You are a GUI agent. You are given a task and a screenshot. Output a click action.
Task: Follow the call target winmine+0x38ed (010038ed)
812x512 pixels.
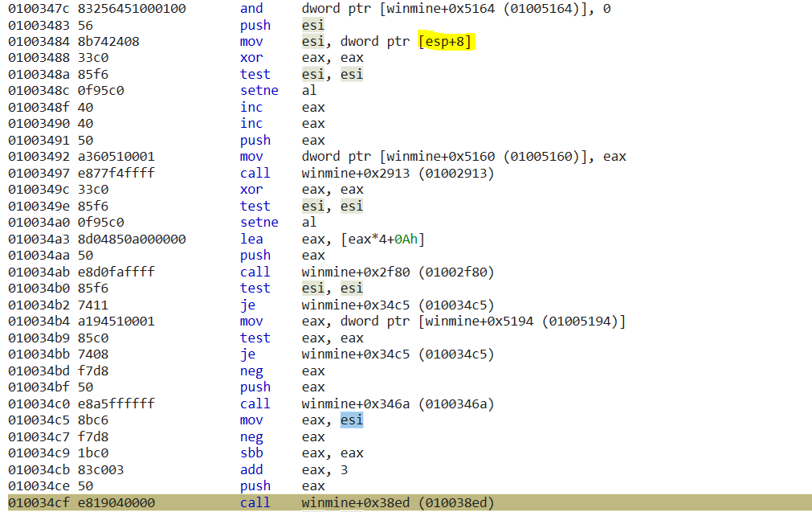click(x=398, y=502)
